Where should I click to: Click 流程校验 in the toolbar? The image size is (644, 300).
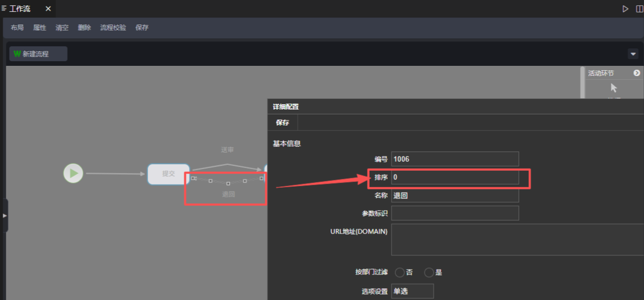[113, 28]
